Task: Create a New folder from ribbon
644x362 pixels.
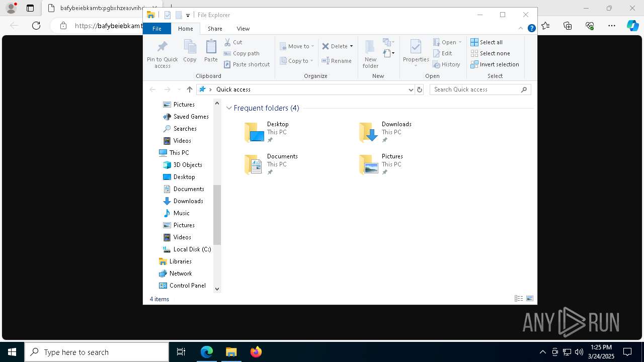Action: (370, 54)
